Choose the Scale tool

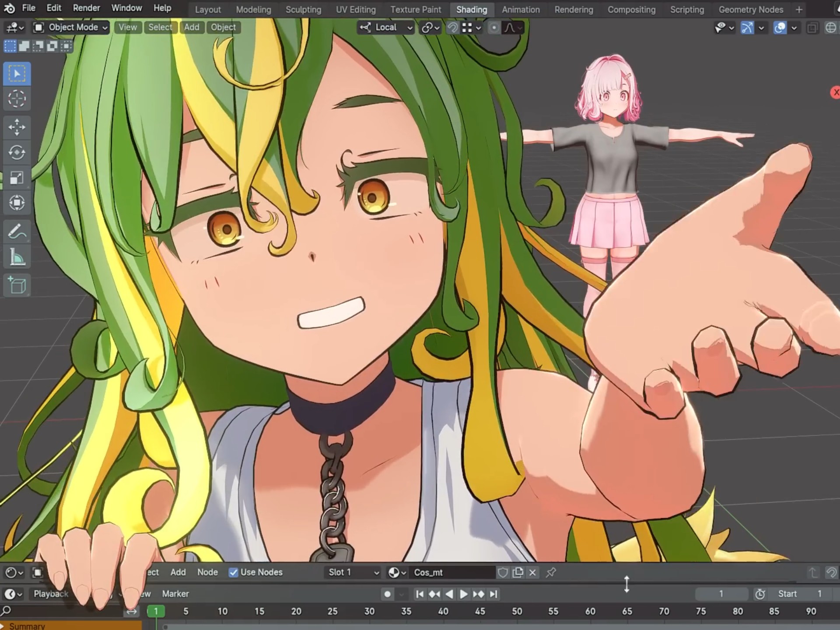(17, 178)
